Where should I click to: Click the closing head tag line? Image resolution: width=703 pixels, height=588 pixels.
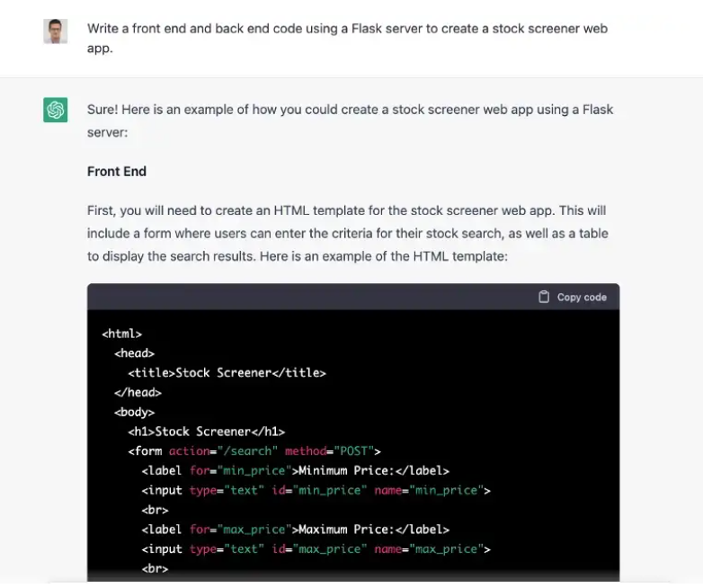click(138, 392)
